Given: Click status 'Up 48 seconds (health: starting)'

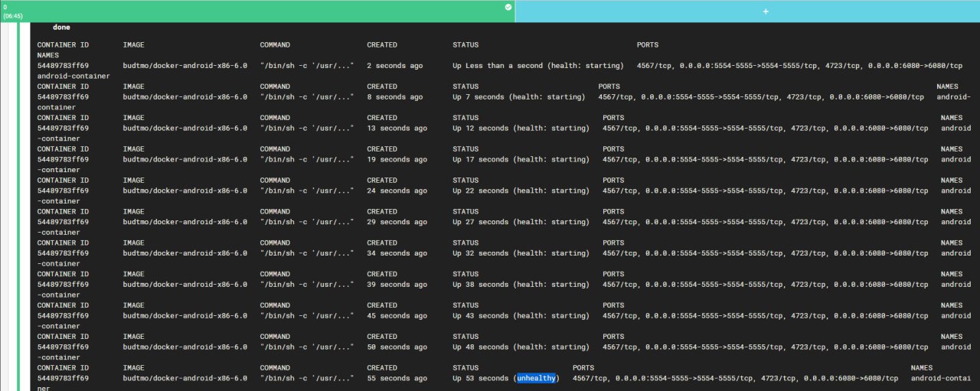Looking at the screenshot, I should (521, 347).
